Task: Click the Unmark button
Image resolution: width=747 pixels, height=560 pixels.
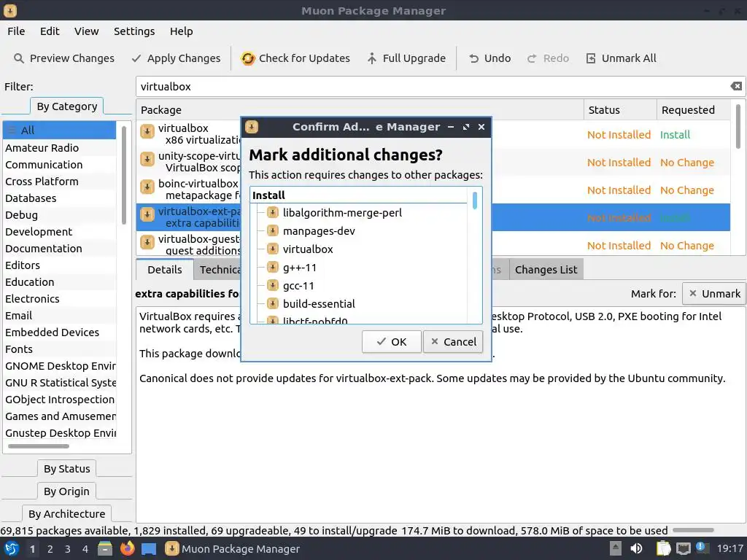Action: pyautogui.click(x=715, y=294)
